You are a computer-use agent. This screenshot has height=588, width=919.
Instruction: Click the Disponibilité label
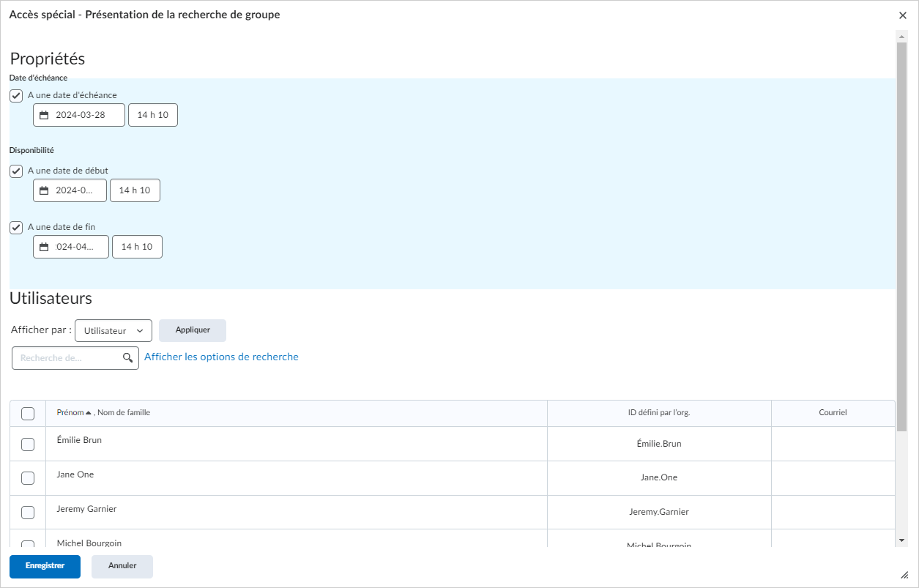coord(31,150)
